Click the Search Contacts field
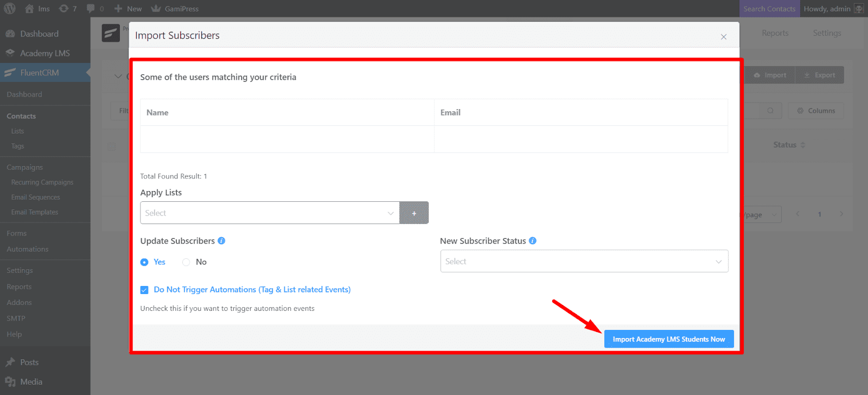This screenshot has width=868, height=395. click(769, 9)
